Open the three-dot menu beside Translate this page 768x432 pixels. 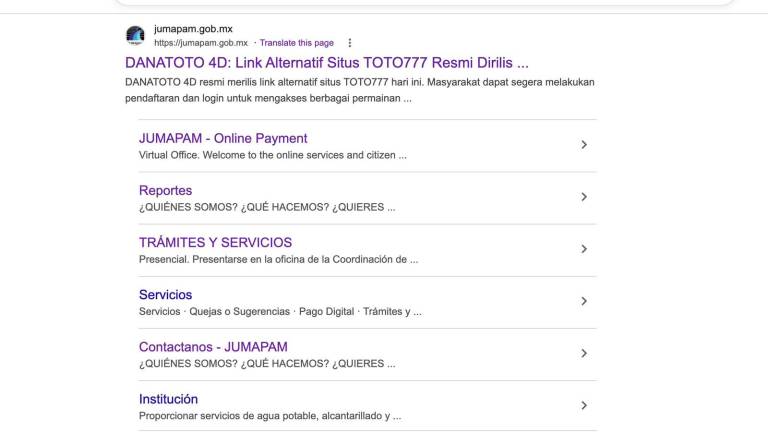pyautogui.click(x=350, y=43)
